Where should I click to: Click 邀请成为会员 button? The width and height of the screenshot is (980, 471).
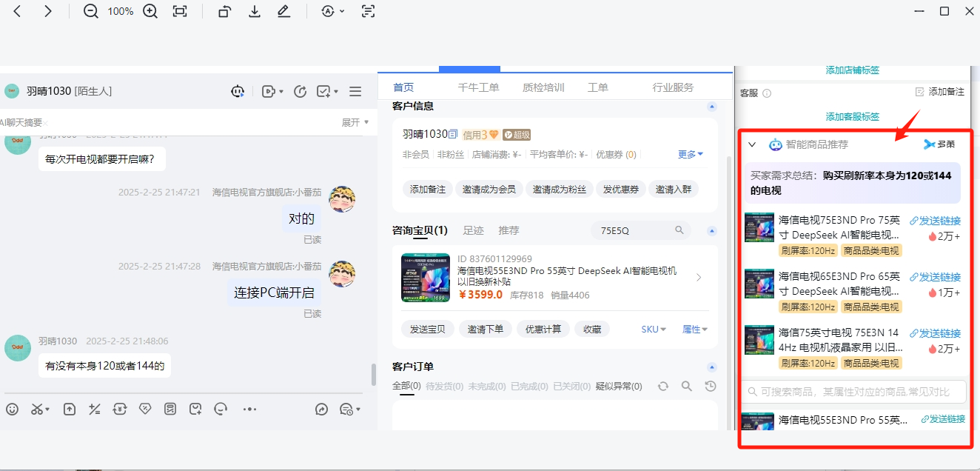pyautogui.click(x=489, y=189)
